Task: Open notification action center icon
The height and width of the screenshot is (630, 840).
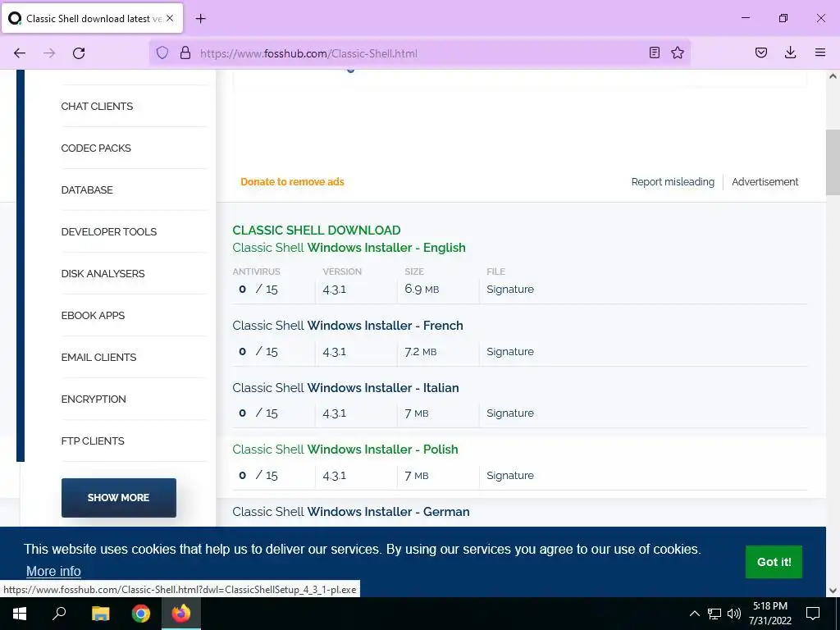Action: tap(813, 614)
